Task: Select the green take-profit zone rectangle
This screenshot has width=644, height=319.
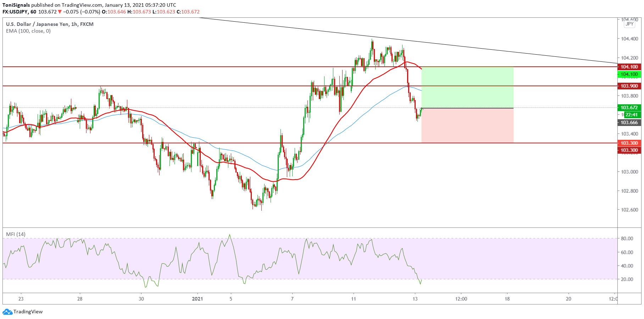Action: point(467,87)
